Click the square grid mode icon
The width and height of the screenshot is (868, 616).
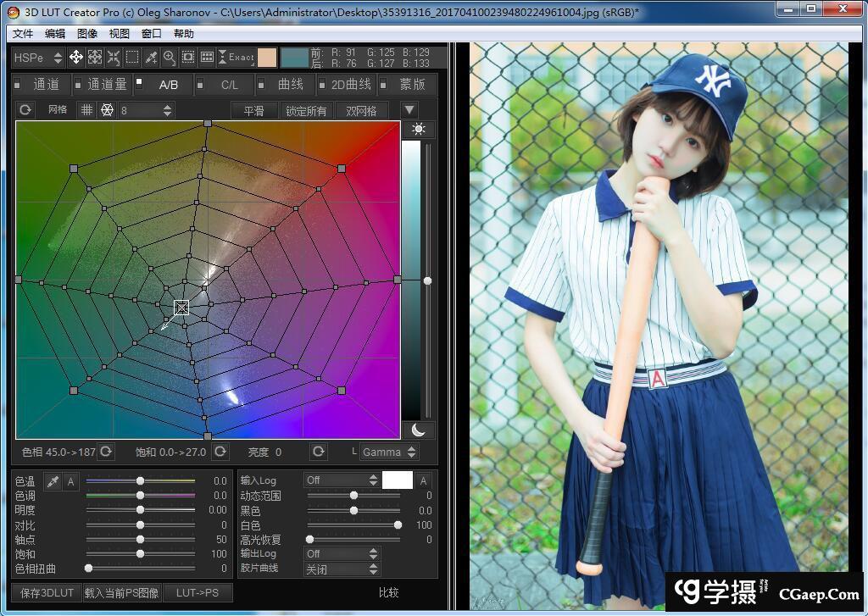tap(86, 109)
